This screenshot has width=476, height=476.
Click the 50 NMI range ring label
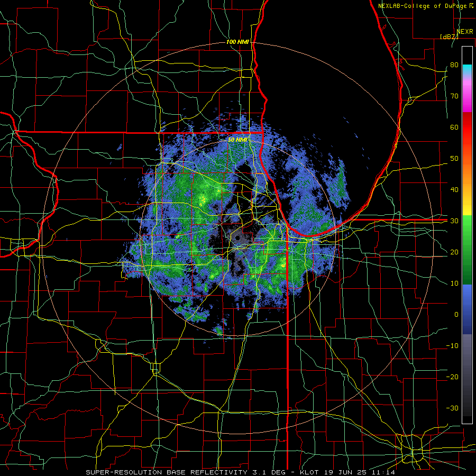pyautogui.click(x=237, y=140)
